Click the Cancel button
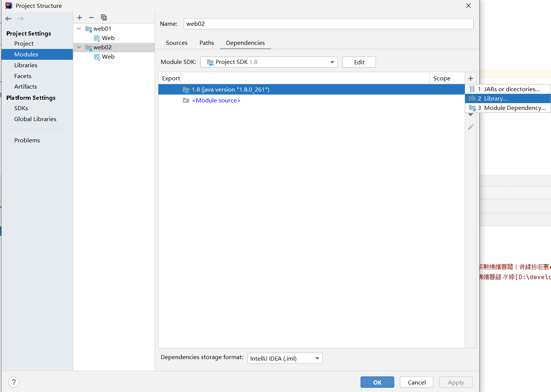This screenshot has height=392, width=551. (x=417, y=382)
